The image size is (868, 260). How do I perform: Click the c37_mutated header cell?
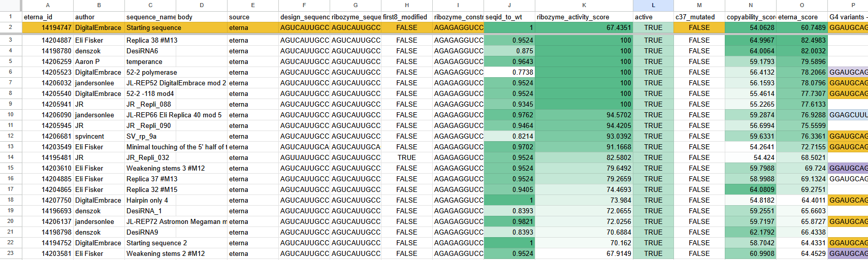(699, 17)
